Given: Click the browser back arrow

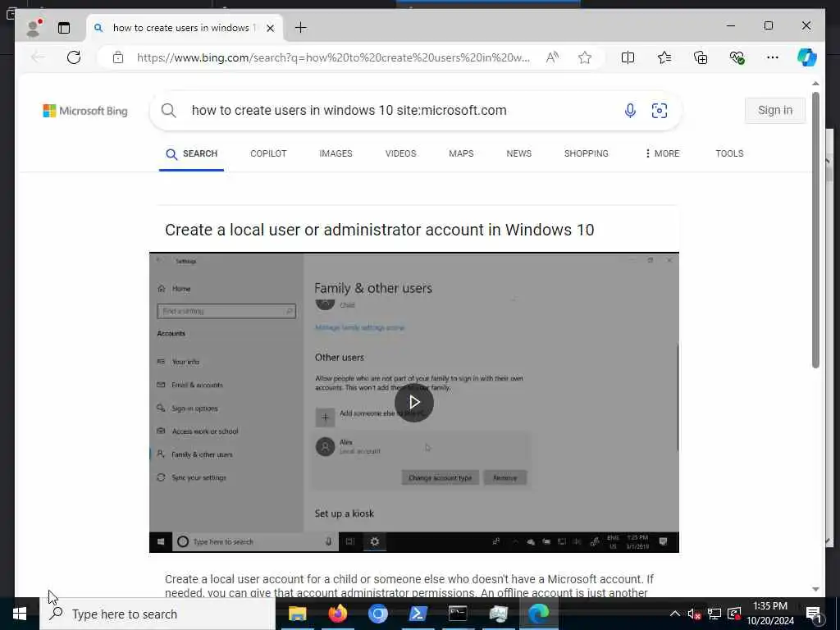Looking at the screenshot, I should click(x=38, y=57).
